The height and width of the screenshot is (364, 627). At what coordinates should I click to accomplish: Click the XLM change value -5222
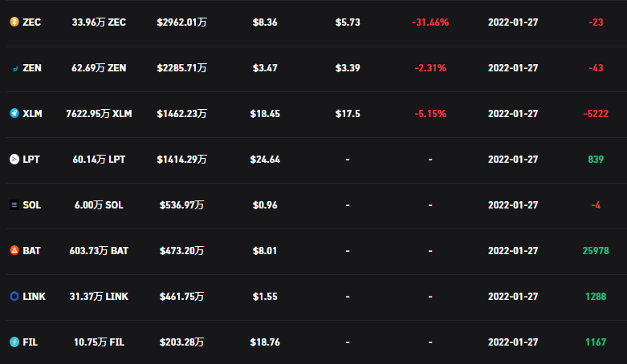(x=596, y=114)
